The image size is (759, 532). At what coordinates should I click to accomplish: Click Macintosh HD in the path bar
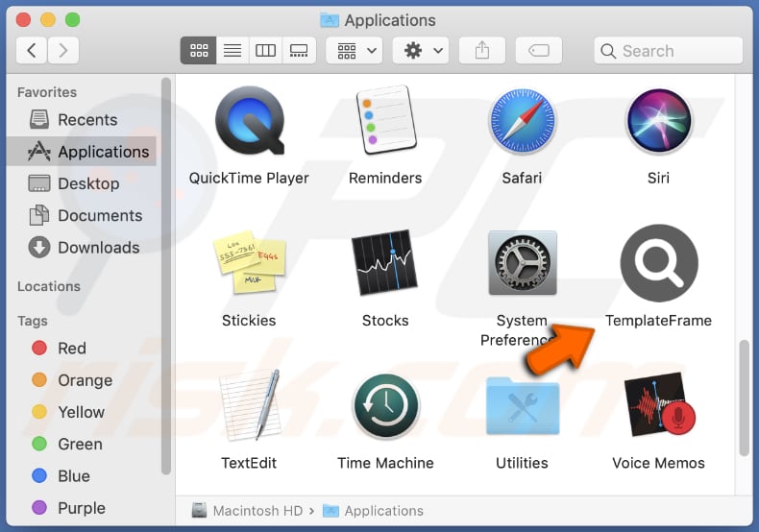point(247,511)
